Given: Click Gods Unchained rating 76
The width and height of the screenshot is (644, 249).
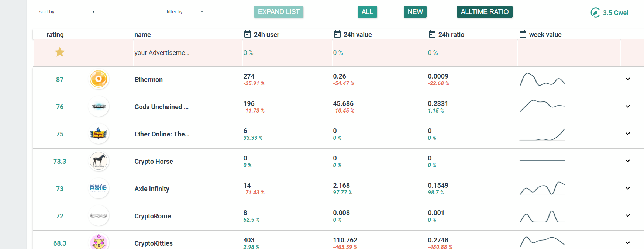Looking at the screenshot, I should coord(60,107).
